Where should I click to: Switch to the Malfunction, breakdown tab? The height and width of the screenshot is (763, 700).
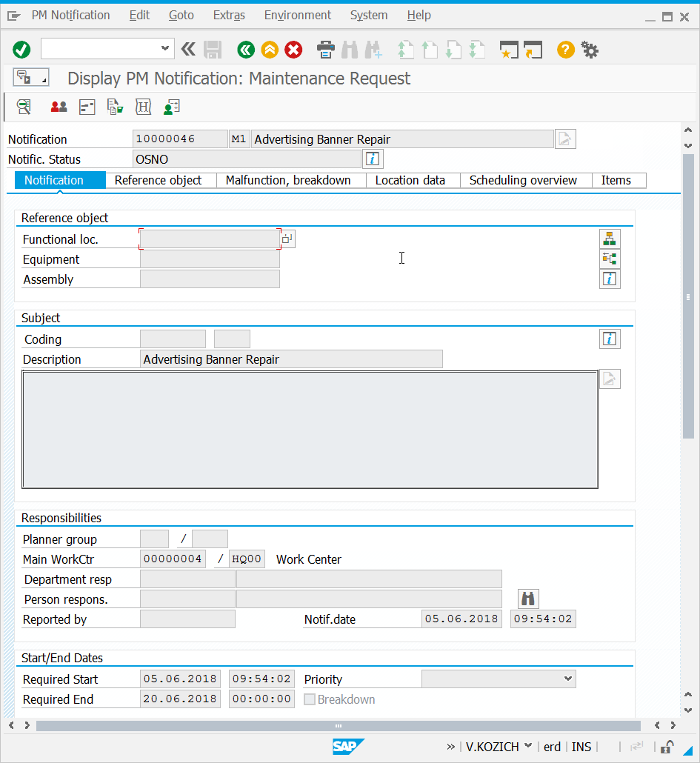pyautogui.click(x=288, y=180)
